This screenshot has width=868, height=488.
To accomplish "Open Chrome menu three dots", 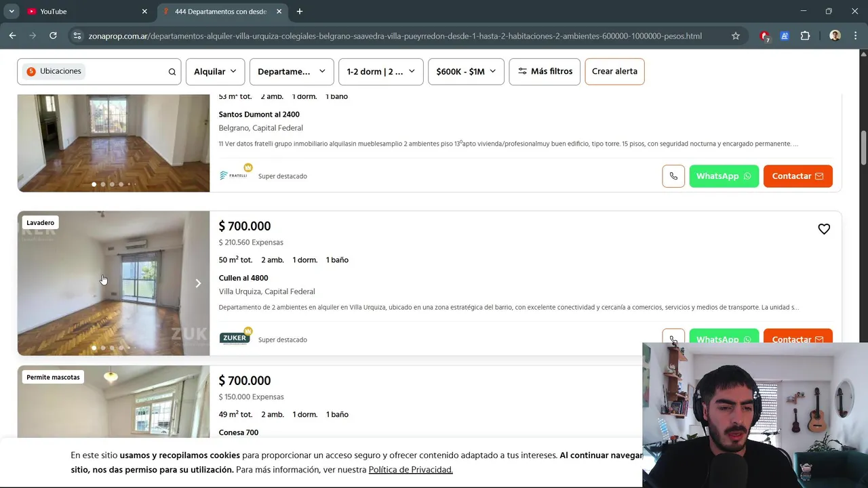I will point(856,36).
